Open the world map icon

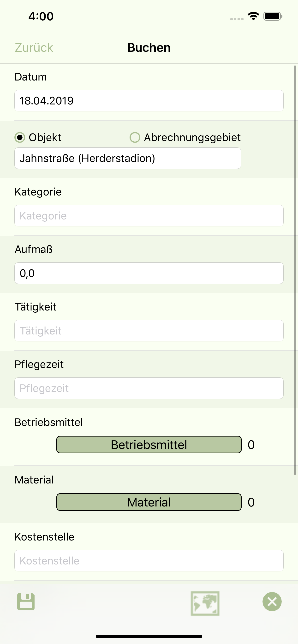pos(205,603)
